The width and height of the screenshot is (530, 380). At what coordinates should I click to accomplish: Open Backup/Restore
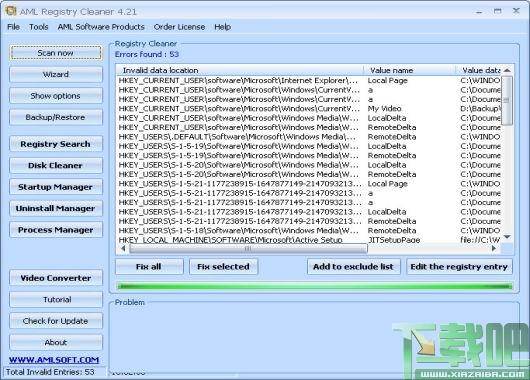[56, 117]
